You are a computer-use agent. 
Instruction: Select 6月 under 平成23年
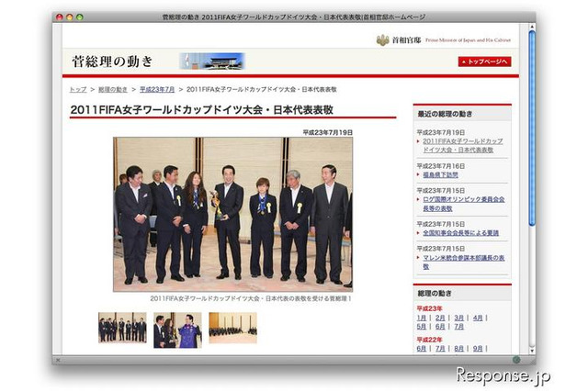pos(440,327)
